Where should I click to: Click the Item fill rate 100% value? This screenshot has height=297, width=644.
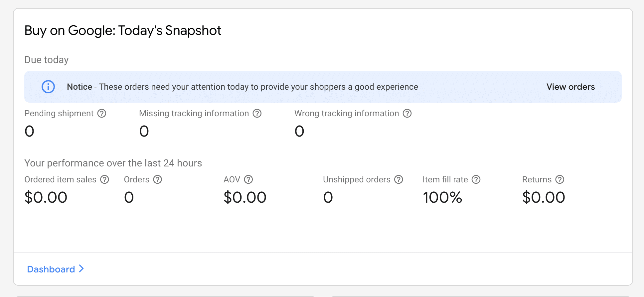point(442,197)
